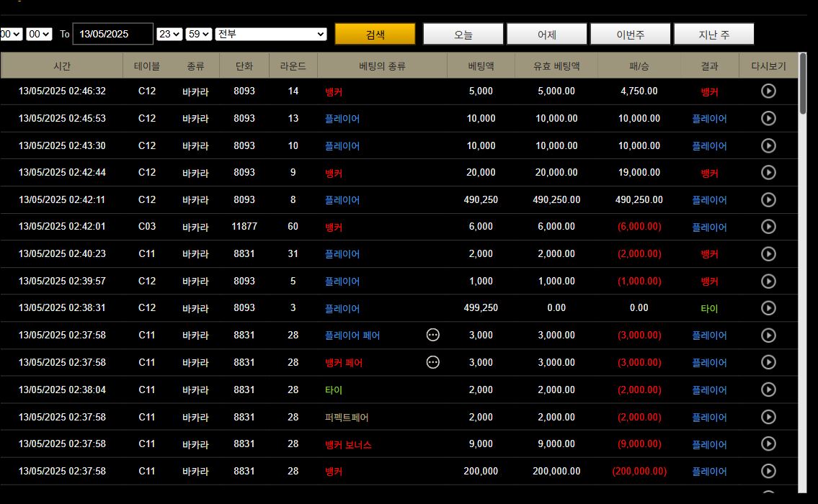Select the 11877 shoe number cell

pos(244,227)
